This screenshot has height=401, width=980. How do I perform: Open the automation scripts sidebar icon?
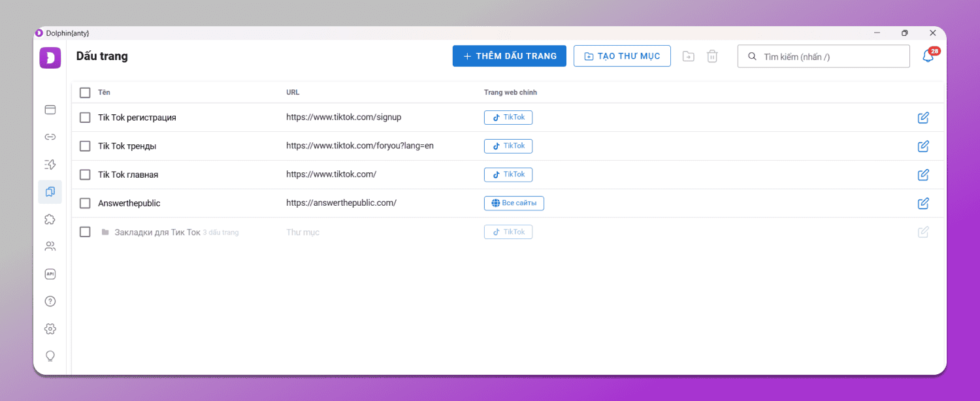point(50,165)
